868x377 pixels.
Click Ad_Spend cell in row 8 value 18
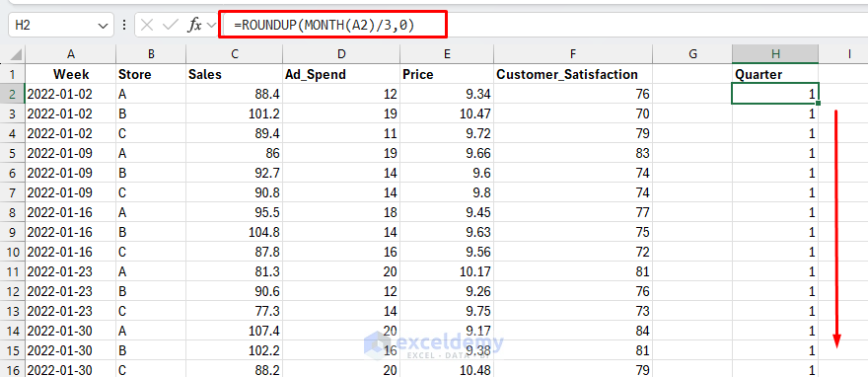(341, 212)
